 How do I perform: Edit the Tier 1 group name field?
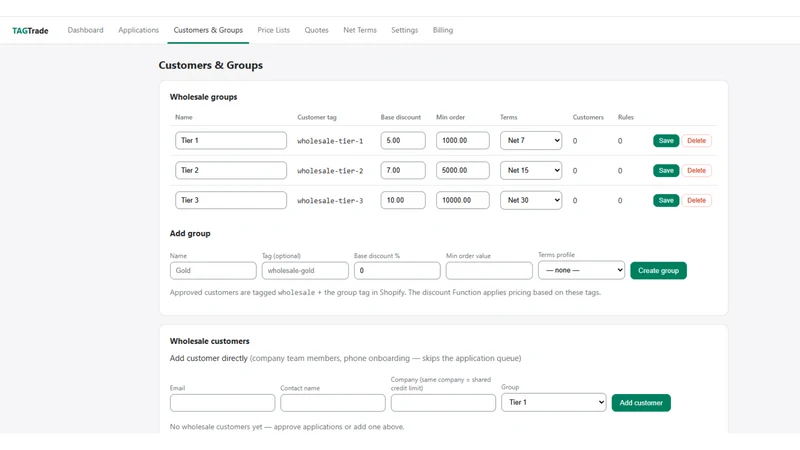coord(231,140)
